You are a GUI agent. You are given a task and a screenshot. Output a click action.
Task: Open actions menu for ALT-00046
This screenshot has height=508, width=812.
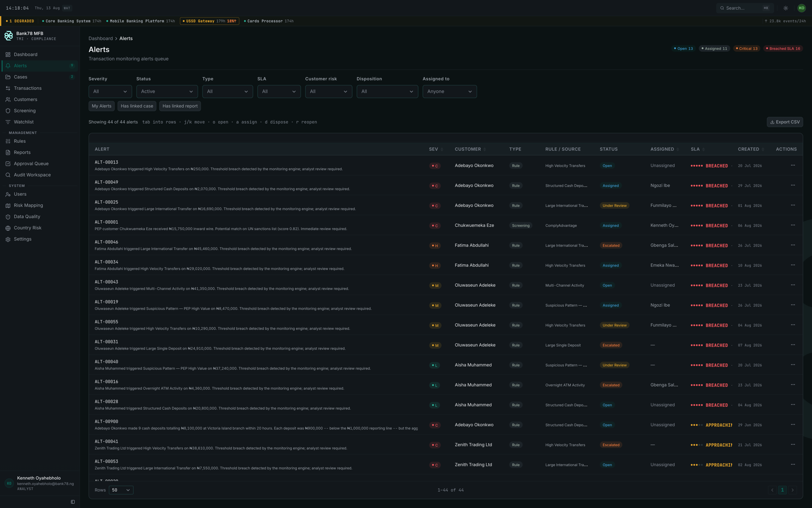(793, 245)
